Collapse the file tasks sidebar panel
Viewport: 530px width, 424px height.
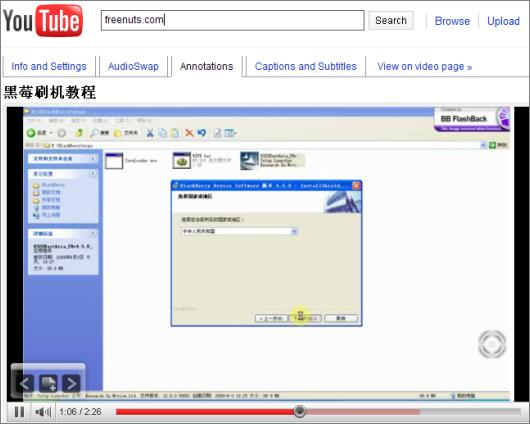pos(93,158)
